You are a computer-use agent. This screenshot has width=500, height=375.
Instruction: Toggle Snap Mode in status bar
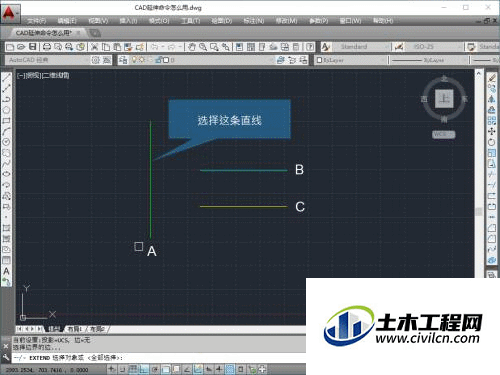[x=122, y=369]
